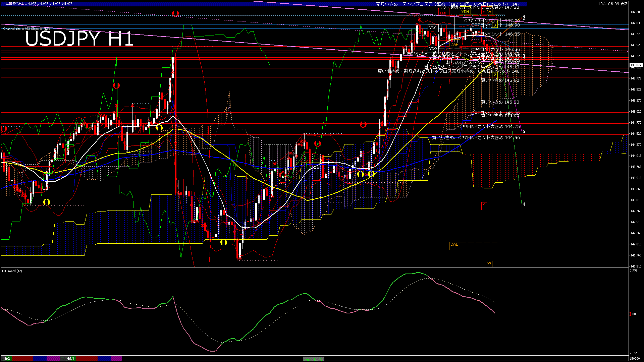Select the USDJPY H1 chart title

79,39
